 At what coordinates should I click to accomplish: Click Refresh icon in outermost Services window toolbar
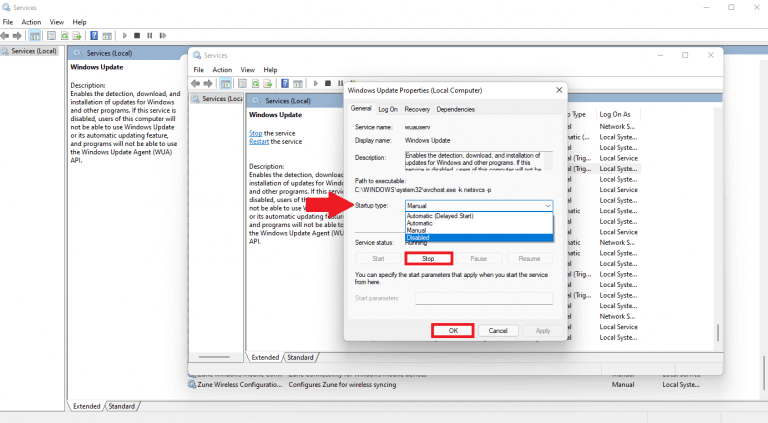tap(63, 35)
